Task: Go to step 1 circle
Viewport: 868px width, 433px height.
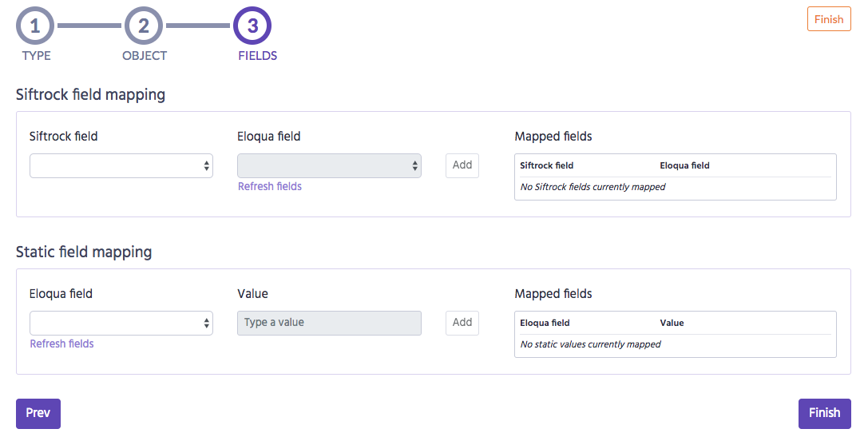Action: coord(35,26)
